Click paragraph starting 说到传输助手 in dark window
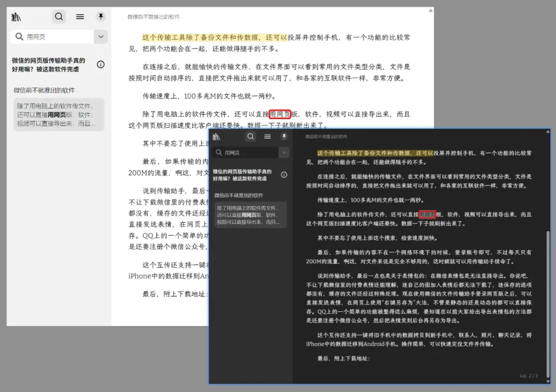The width and height of the screenshot is (556, 392). 419,298
